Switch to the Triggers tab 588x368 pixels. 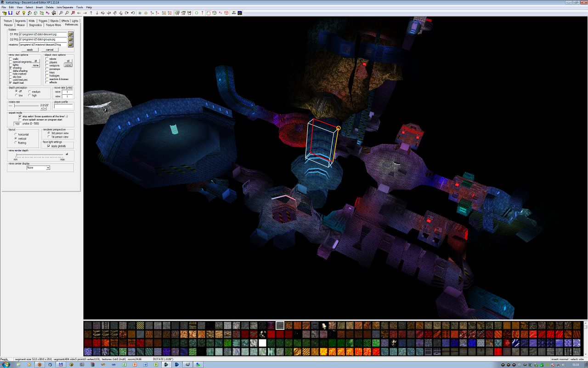(x=43, y=21)
